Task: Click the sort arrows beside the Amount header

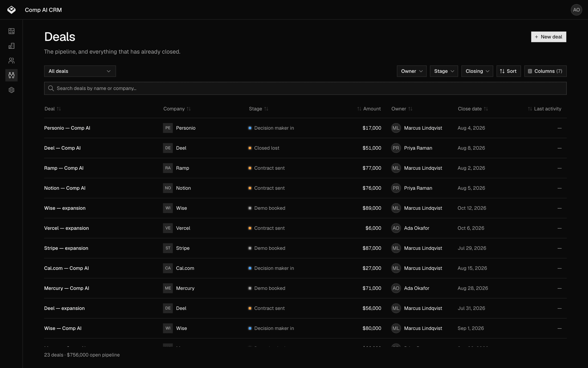Action: (x=359, y=109)
